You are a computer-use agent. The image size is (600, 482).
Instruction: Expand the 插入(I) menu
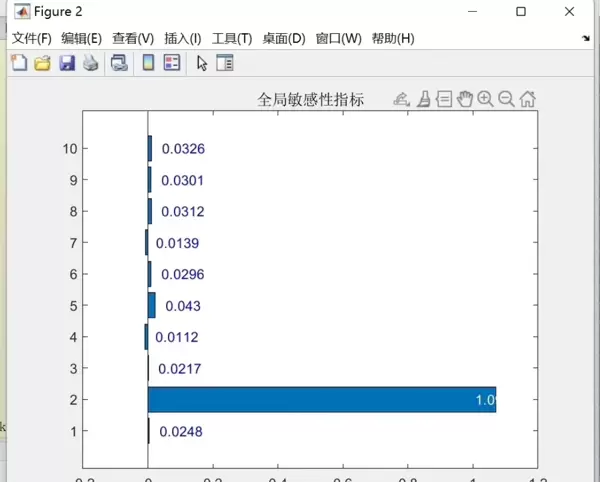pyautogui.click(x=182, y=38)
